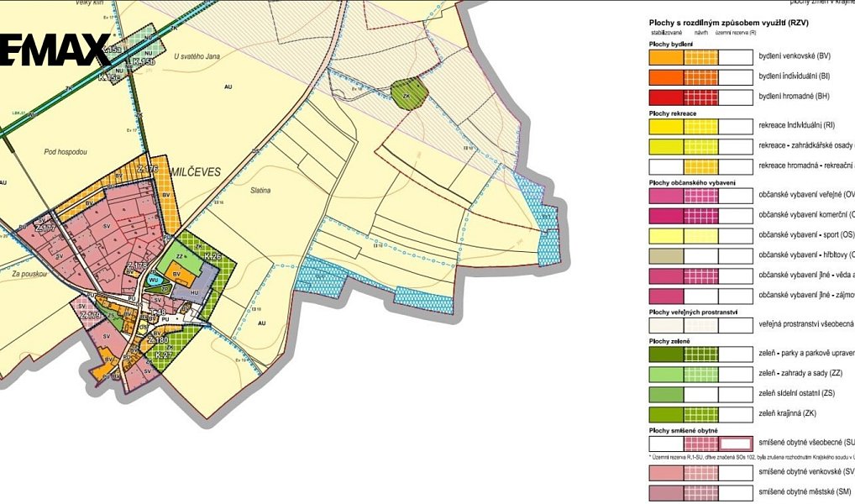Click the 'smíšené obytné městské (SM)' legend text

tap(805, 491)
